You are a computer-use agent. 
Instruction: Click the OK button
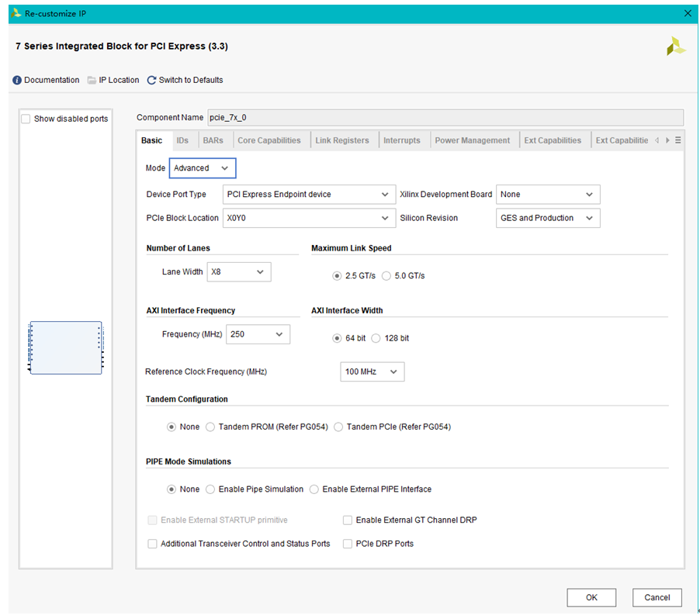[591, 597]
